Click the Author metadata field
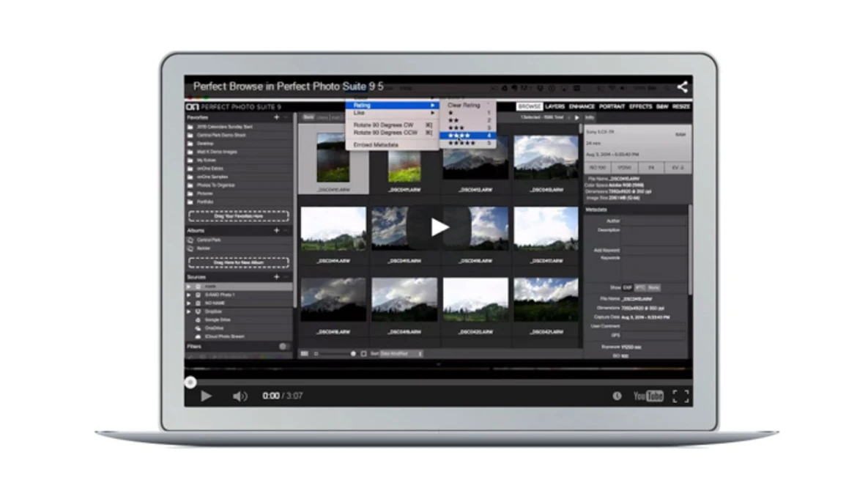Screen dimensions: 868x491 [x=654, y=221]
